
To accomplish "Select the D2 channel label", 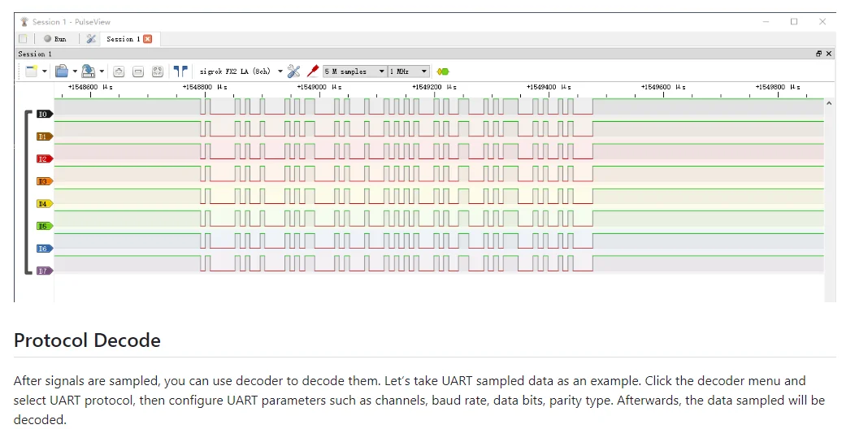I will tap(44, 159).
